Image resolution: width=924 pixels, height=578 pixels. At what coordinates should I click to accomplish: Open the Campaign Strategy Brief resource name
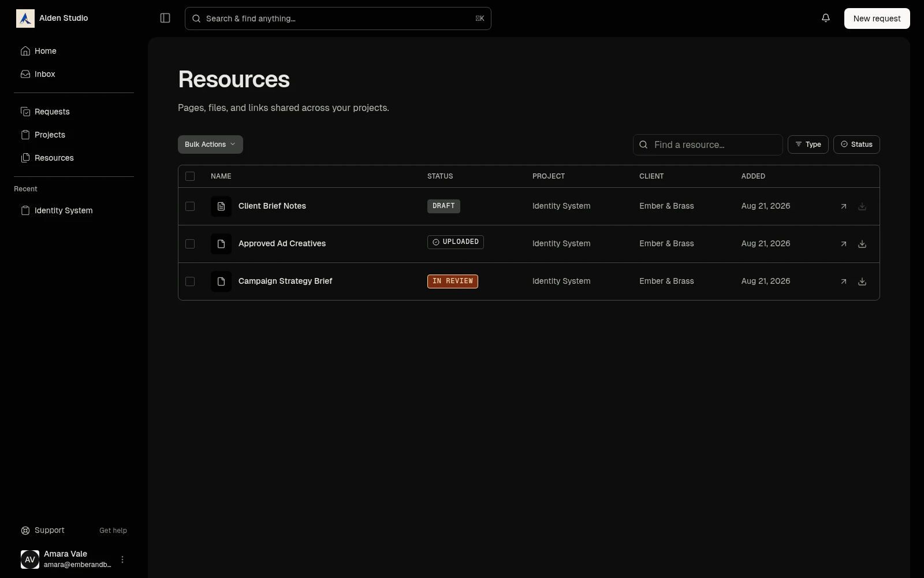click(x=285, y=281)
